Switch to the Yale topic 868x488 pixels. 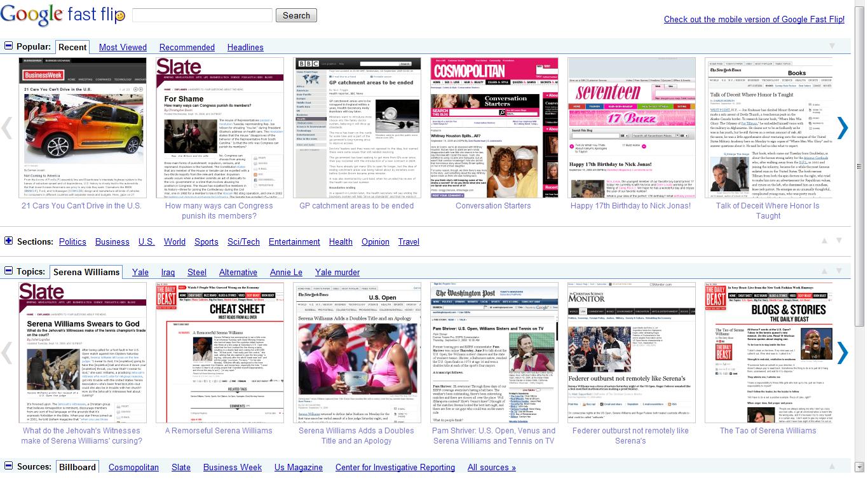140,272
